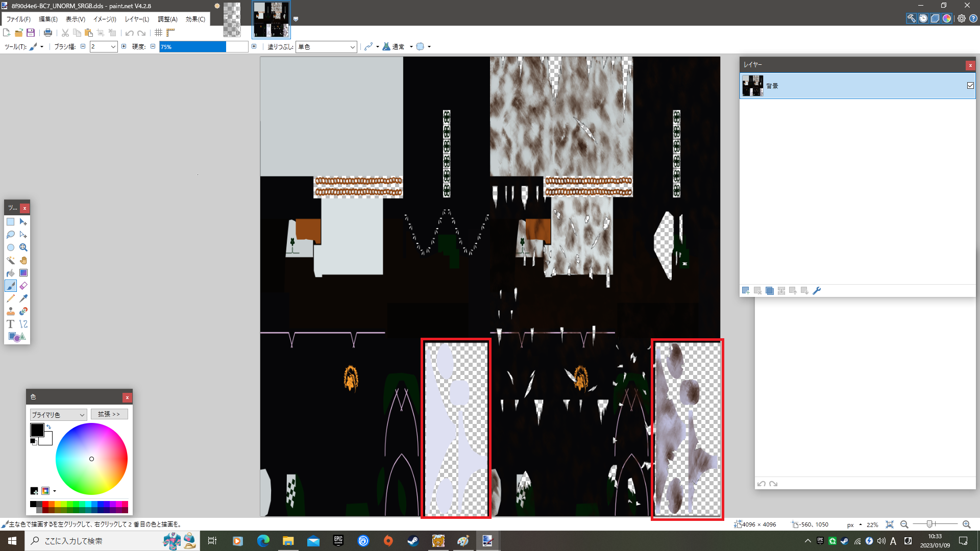Viewport: 980px width, 551px height.
Task: Select the Text tool
Action: 10,324
